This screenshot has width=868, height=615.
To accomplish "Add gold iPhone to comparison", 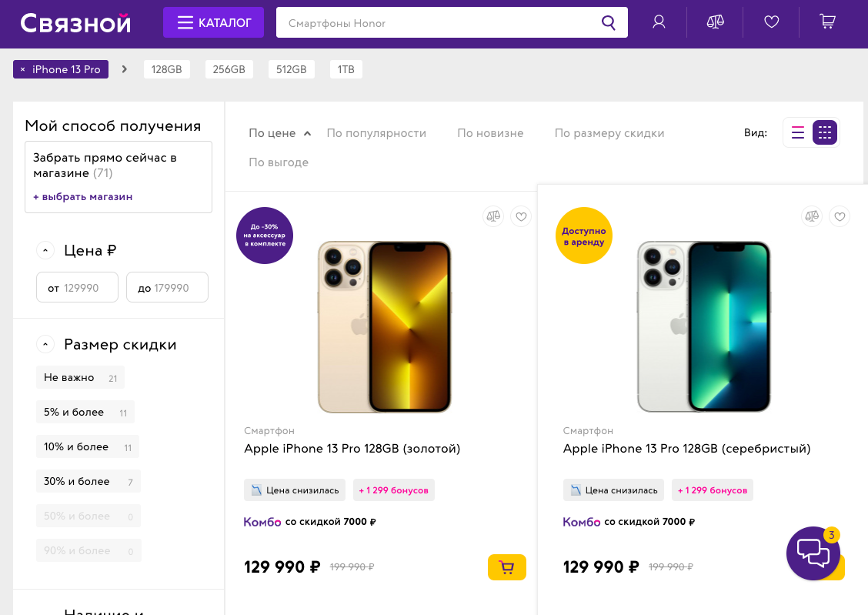I will (493, 217).
